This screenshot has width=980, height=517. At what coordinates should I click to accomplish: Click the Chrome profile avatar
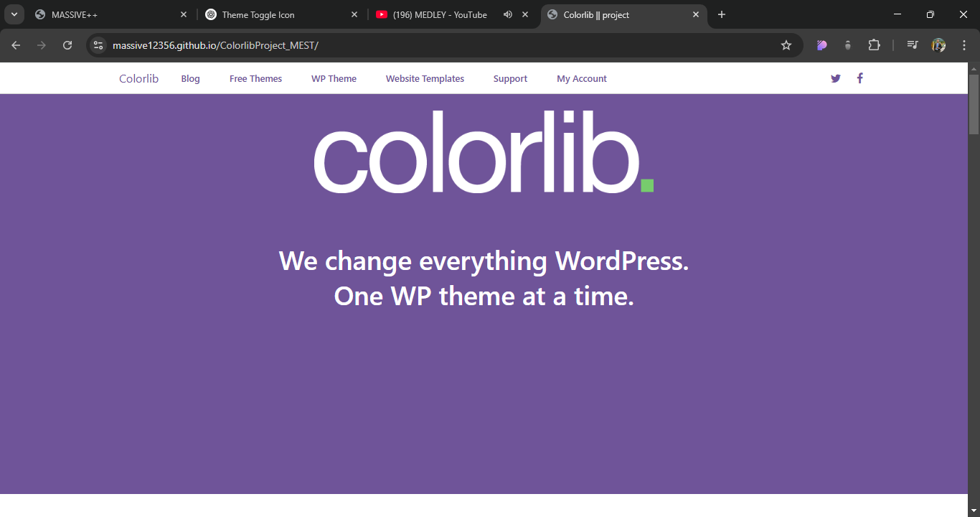(x=938, y=45)
